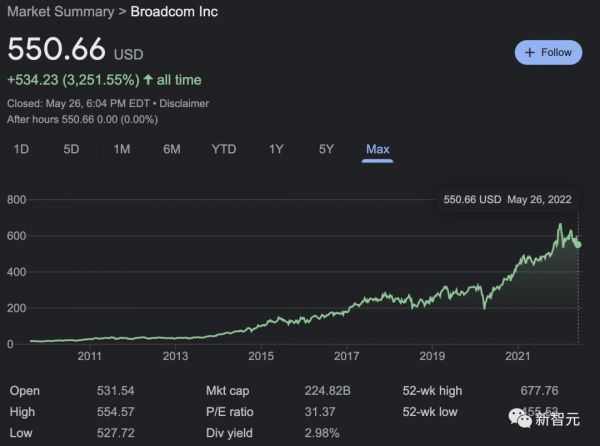Click the Mkt cap value 224.82B

[326, 389]
